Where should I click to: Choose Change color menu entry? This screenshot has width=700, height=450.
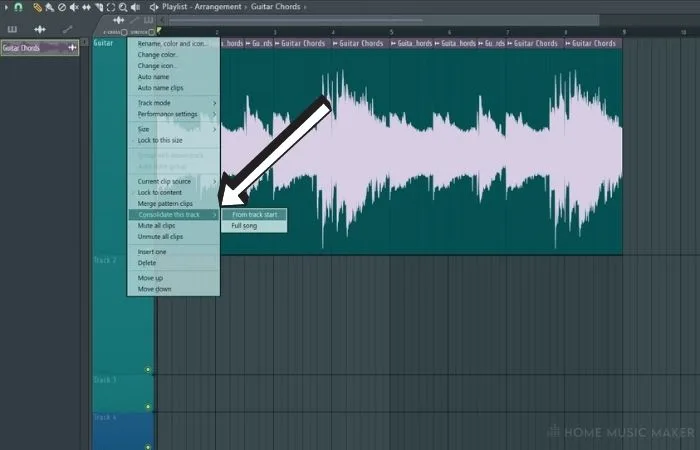[172, 55]
